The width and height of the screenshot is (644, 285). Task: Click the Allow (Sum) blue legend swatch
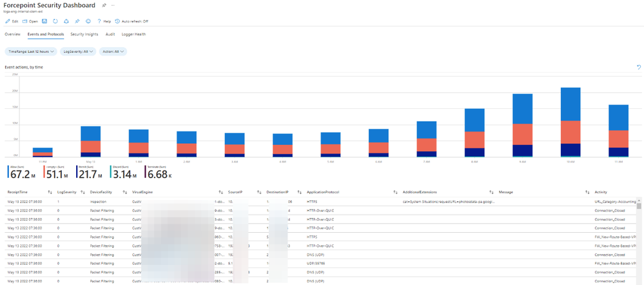(8, 172)
